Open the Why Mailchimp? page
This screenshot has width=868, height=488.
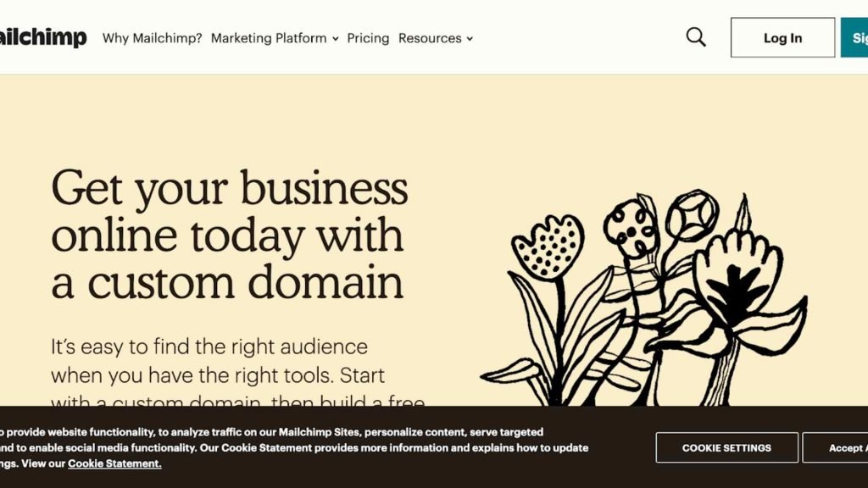[153, 38]
